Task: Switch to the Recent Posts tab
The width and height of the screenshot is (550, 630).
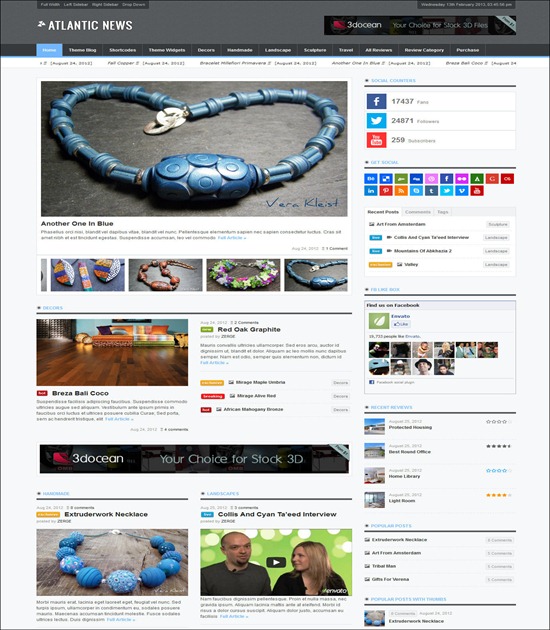Action: (x=383, y=212)
